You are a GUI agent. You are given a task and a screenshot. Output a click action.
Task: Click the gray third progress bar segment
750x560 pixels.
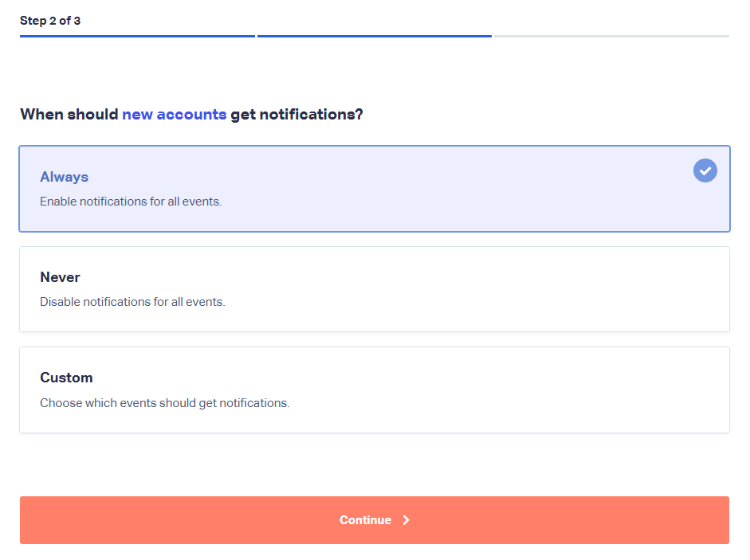(x=612, y=36)
